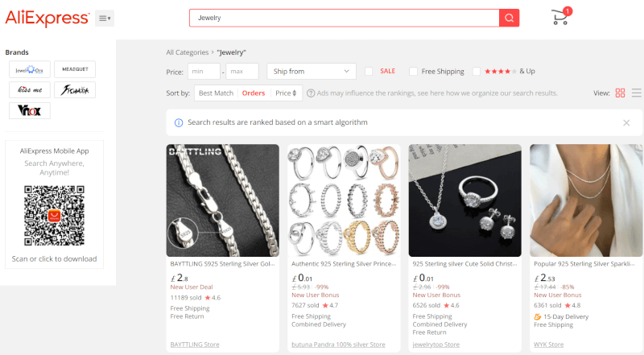The height and width of the screenshot is (355, 644).
Task: Tick the four stars & Up checkbox
Action: pyautogui.click(x=477, y=71)
